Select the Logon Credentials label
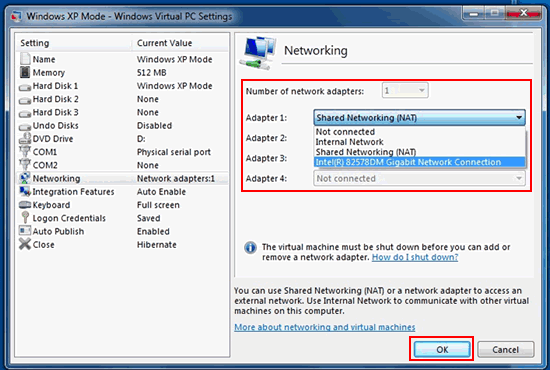Viewport: 550px width, 370px height. (x=69, y=218)
